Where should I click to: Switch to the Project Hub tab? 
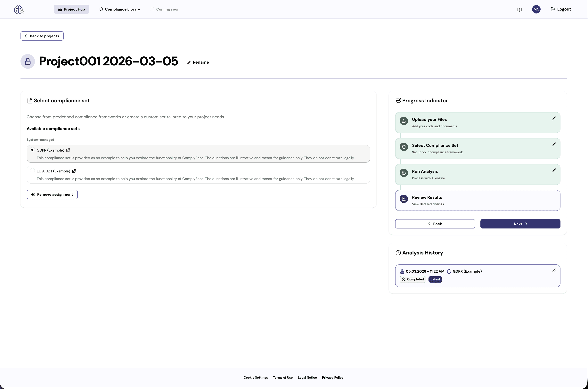pyautogui.click(x=71, y=9)
